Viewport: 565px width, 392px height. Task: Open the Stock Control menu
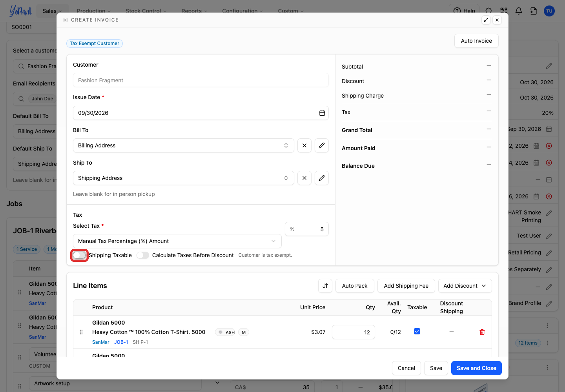tap(146, 11)
